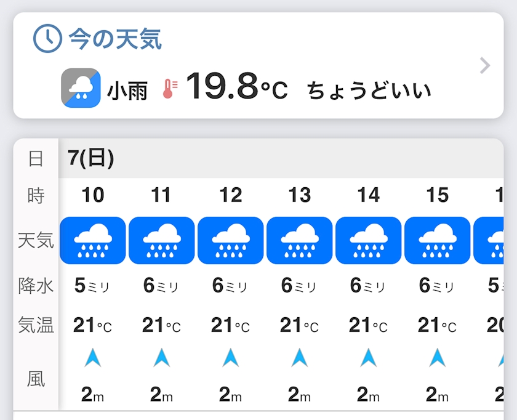Select the rain icon for 13時
517x420 pixels.
pos(300,240)
